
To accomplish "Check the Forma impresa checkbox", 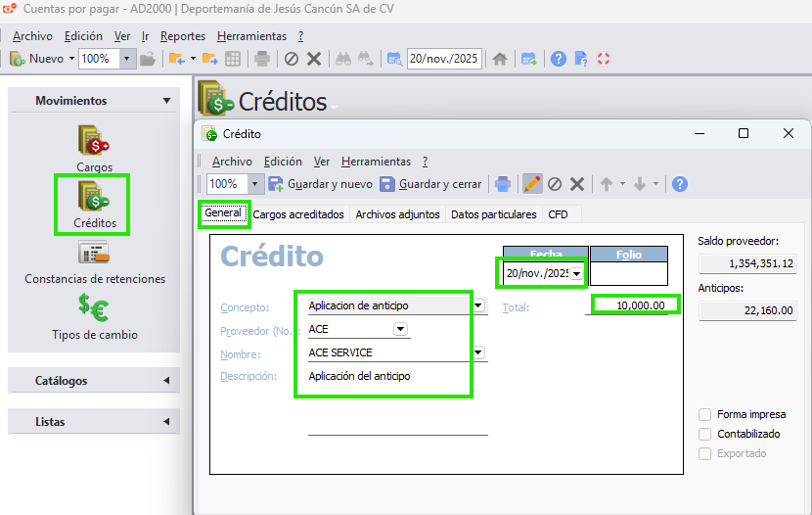I will pos(705,414).
